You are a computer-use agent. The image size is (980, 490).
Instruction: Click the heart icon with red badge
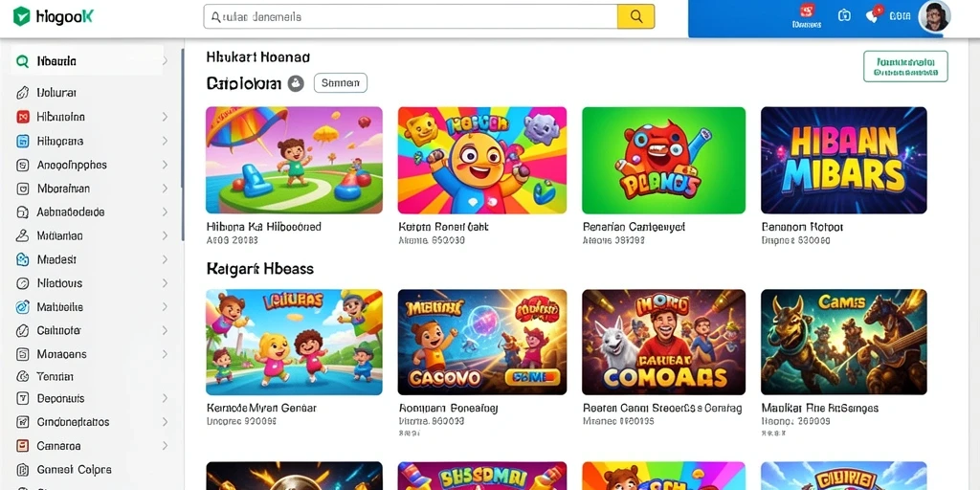873,15
